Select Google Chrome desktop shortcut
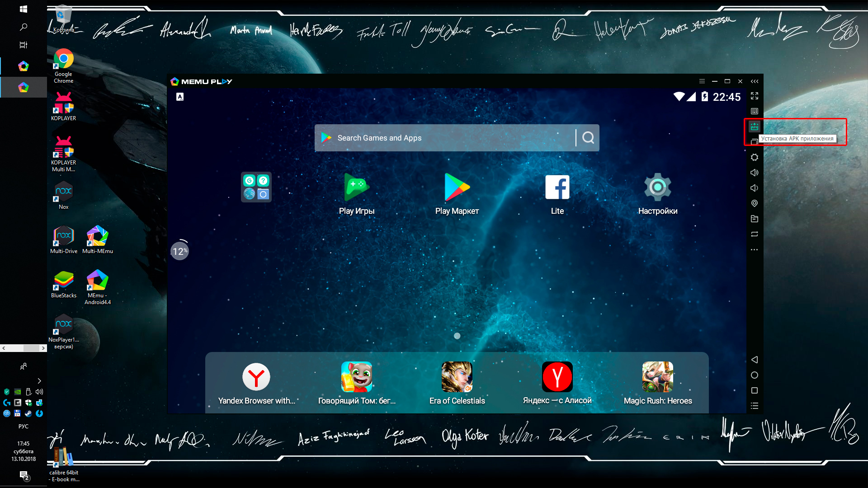Viewport: 868px width, 488px height. (64, 66)
